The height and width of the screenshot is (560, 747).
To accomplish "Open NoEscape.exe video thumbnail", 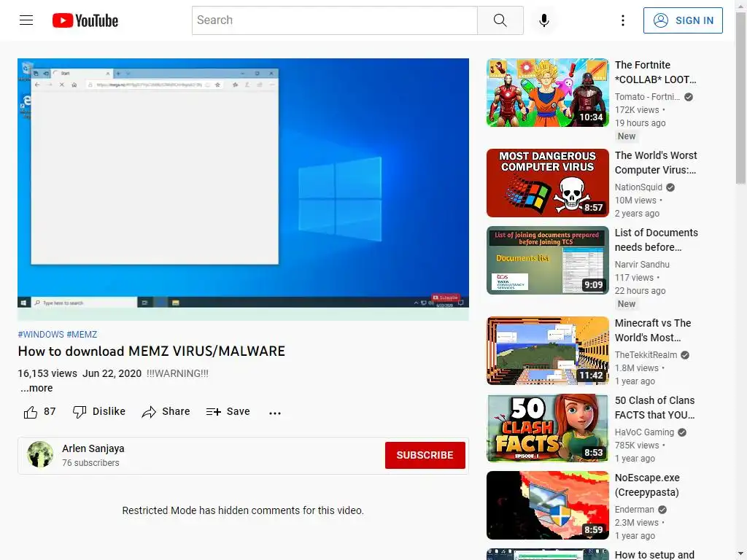I will coord(547,505).
